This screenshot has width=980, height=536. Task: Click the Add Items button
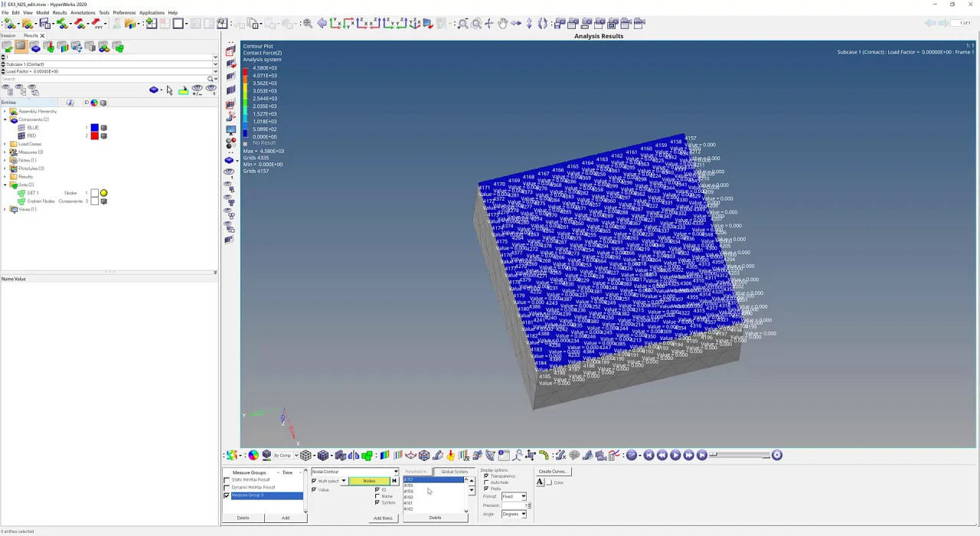383,518
